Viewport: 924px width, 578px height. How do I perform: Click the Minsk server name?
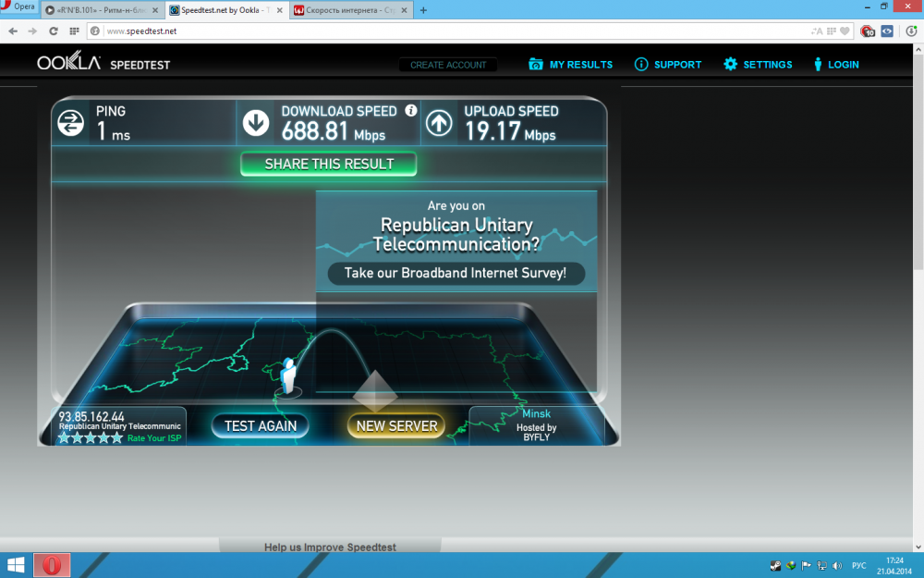coord(536,414)
